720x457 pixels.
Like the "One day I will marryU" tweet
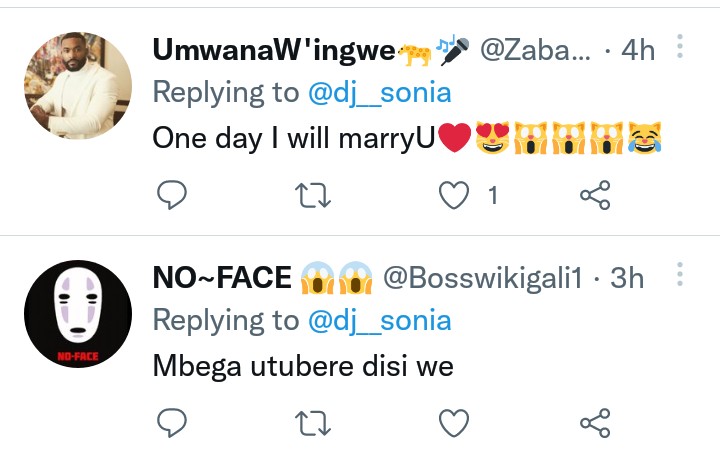pyautogui.click(x=456, y=196)
